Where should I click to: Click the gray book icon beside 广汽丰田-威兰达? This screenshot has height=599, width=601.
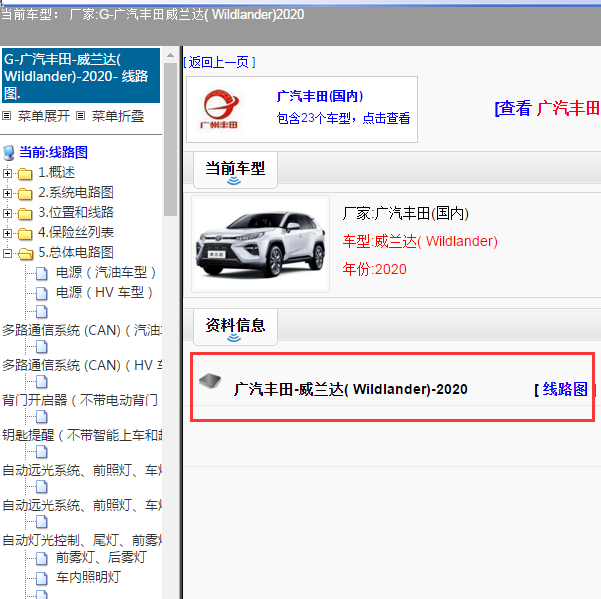[x=210, y=381]
